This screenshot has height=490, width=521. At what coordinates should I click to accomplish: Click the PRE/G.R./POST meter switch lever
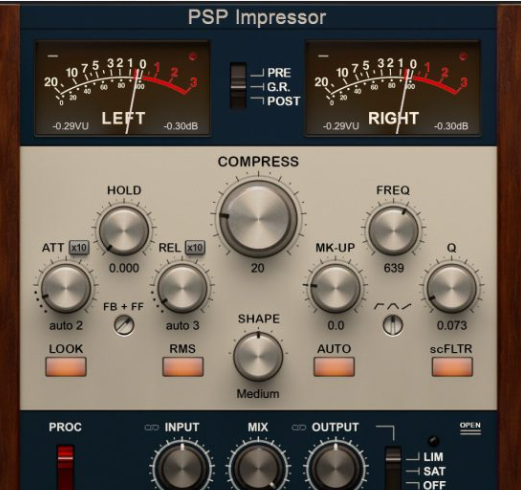(x=238, y=86)
